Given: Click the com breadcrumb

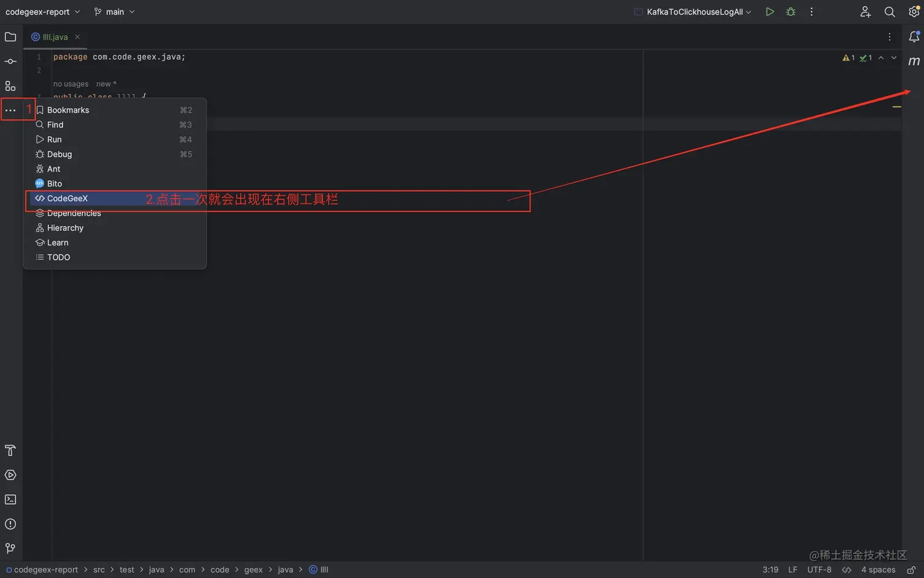Looking at the screenshot, I should pyautogui.click(x=187, y=569).
